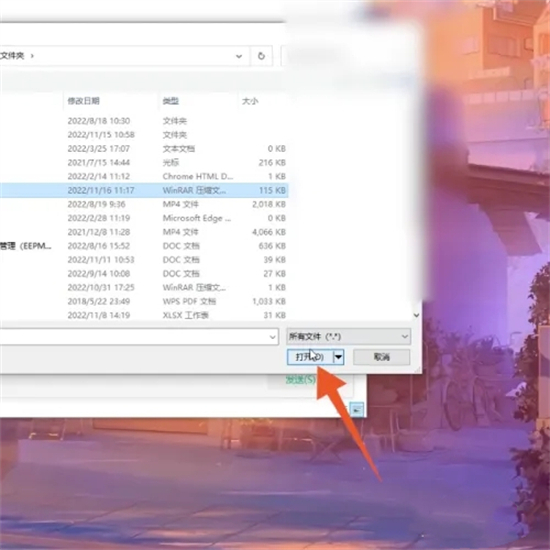Select the 2,018 KB MP4 file row
Screen dimensions: 550x550
[144, 204]
